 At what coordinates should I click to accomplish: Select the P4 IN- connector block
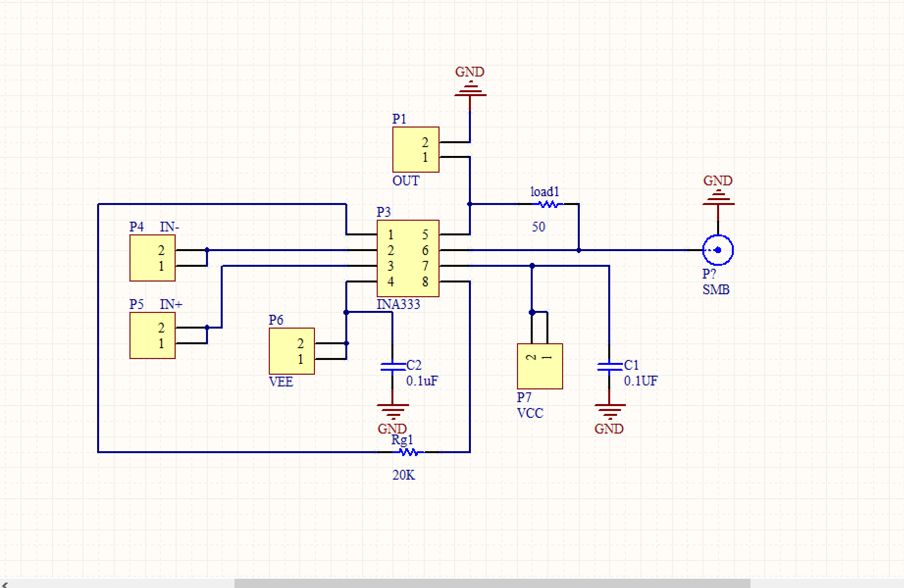[x=152, y=258]
